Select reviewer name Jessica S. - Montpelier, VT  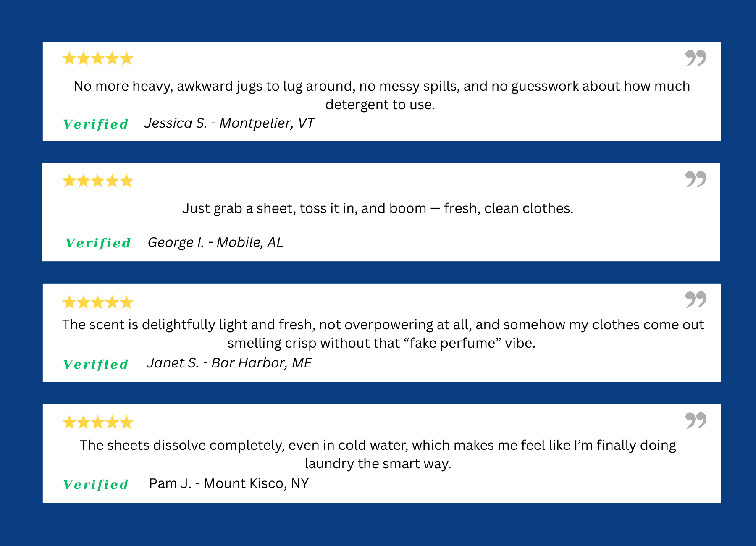point(229,123)
